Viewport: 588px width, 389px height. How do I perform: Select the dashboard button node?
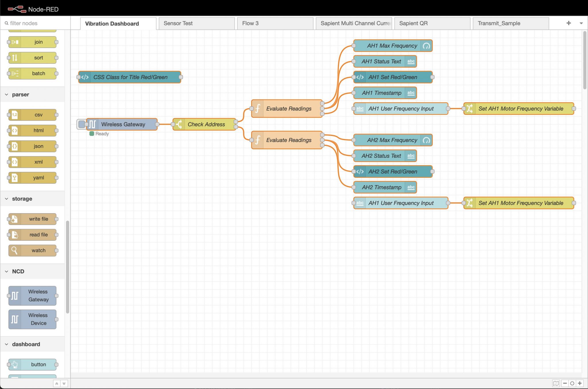click(32, 364)
